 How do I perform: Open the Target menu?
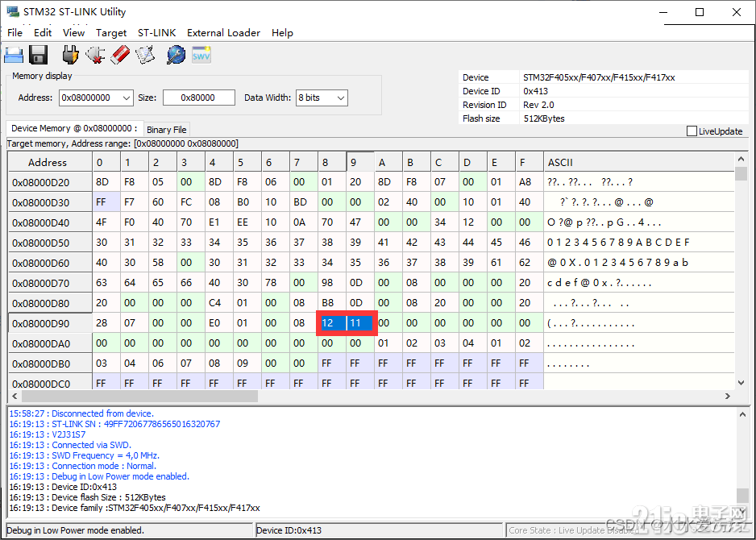(111, 33)
